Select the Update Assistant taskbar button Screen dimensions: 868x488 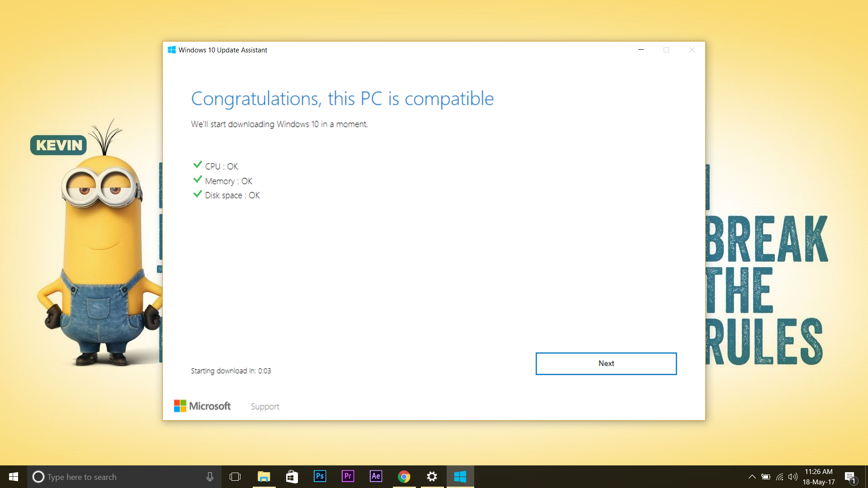pos(460,477)
